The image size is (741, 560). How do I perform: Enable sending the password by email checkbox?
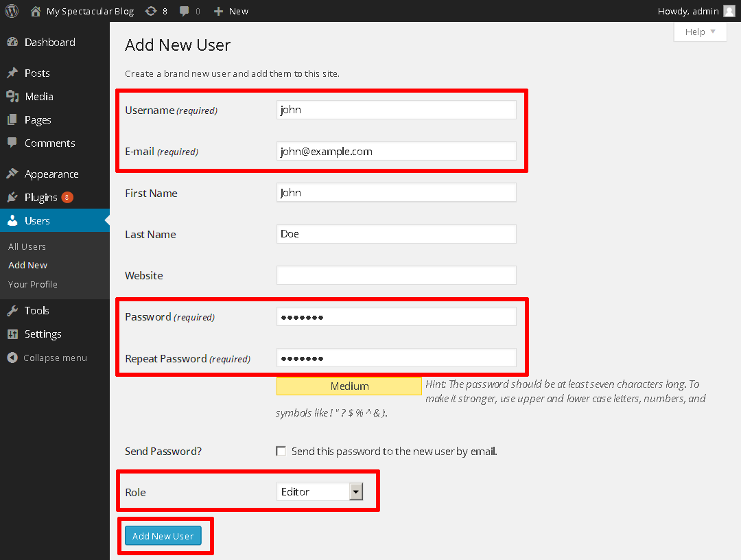[281, 451]
